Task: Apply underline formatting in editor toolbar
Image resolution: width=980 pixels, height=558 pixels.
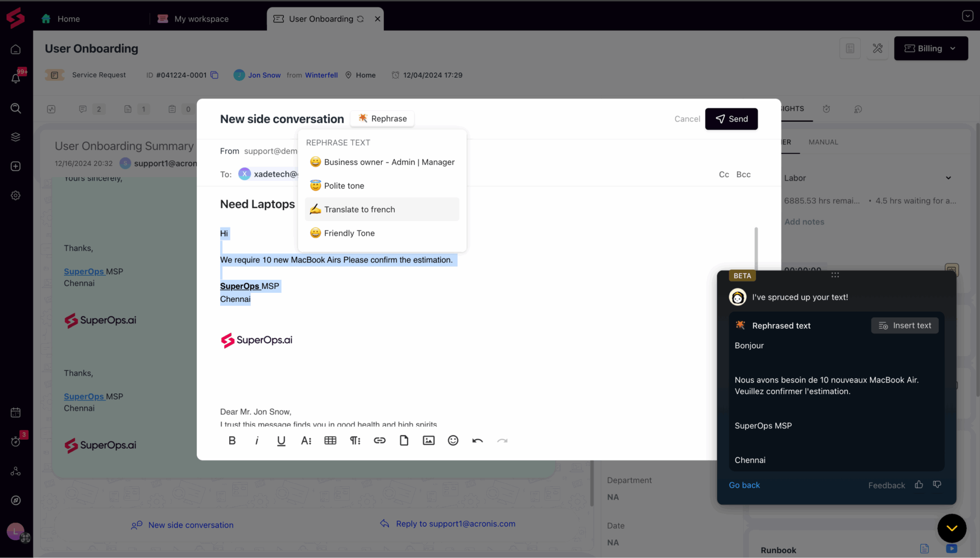Action: pos(281,441)
